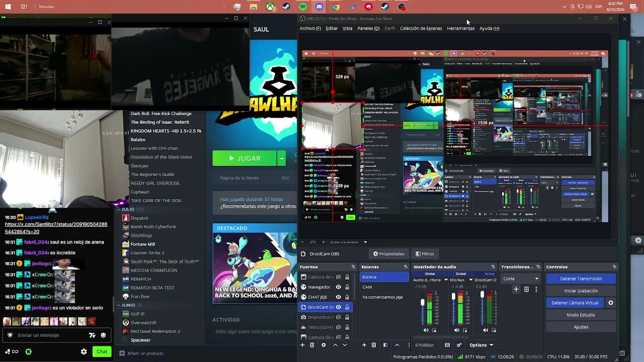Image resolution: width=644 pixels, height=362 pixels.
Task: Unlock the CHAT JEJE source
Action: [347, 297]
